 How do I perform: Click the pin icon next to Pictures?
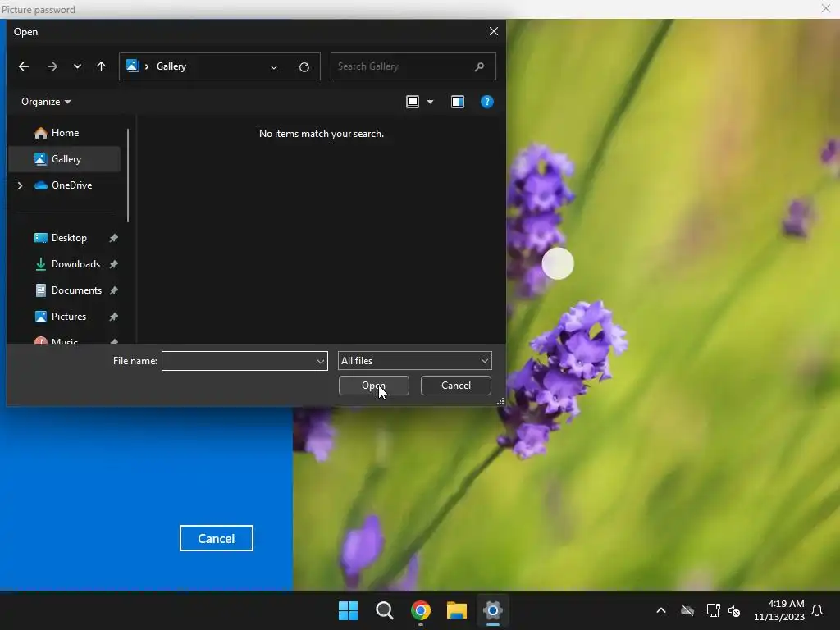pos(113,317)
